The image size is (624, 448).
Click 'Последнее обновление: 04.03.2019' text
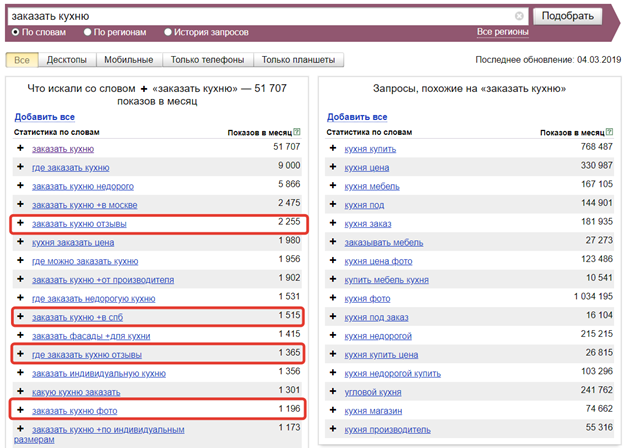coord(548,60)
